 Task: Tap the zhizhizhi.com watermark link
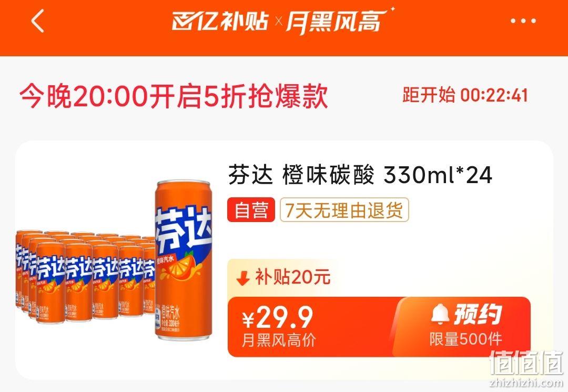[526, 383]
